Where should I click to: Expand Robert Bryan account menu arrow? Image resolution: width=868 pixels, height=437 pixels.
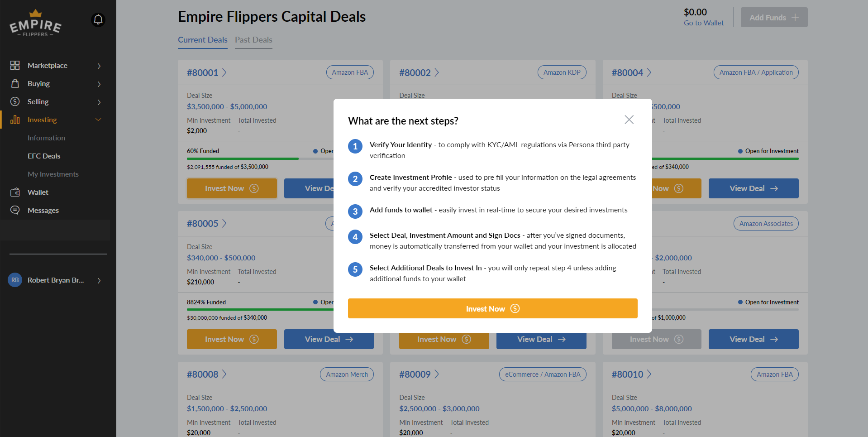99,280
